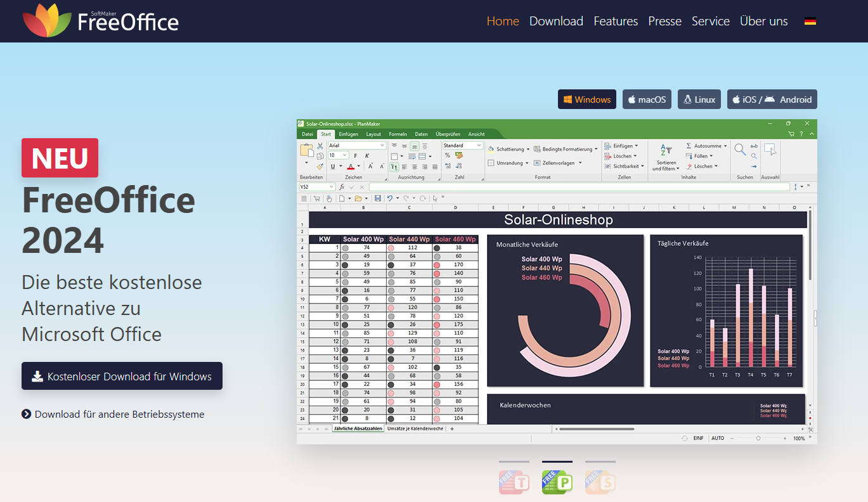Add a new sheet with the plus button
Screen dimensions: 868x502
pyautogui.click(x=451, y=428)
